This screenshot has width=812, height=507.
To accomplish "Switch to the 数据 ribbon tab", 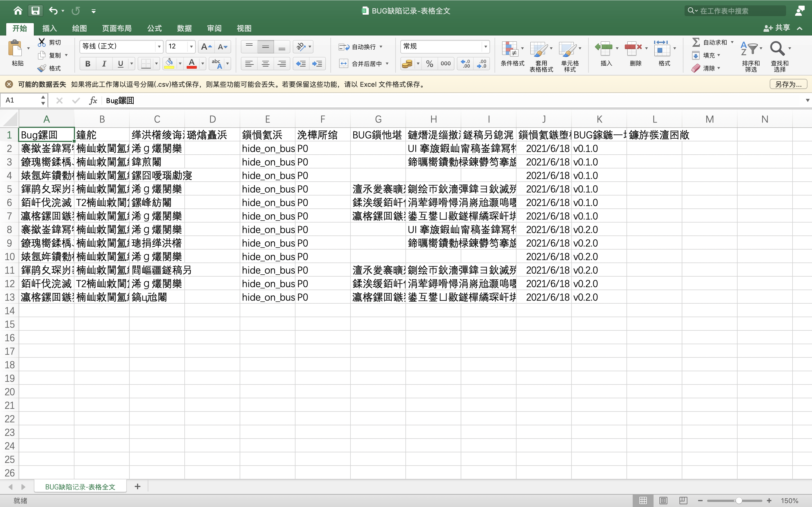I will [184, 28].
